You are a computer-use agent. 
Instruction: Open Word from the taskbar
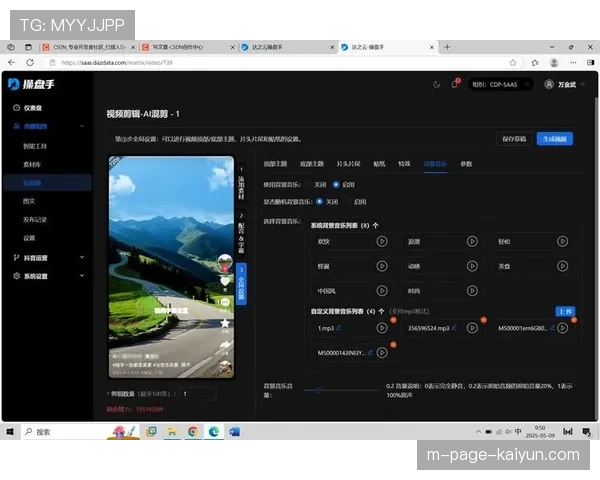tap(234, 432)
